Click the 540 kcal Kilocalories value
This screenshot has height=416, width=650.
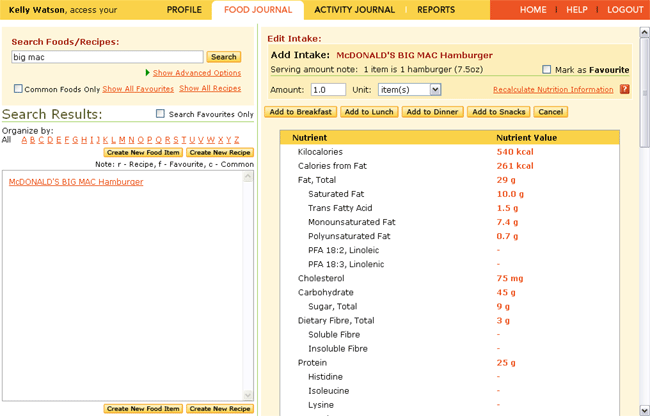tap(515, 152)
